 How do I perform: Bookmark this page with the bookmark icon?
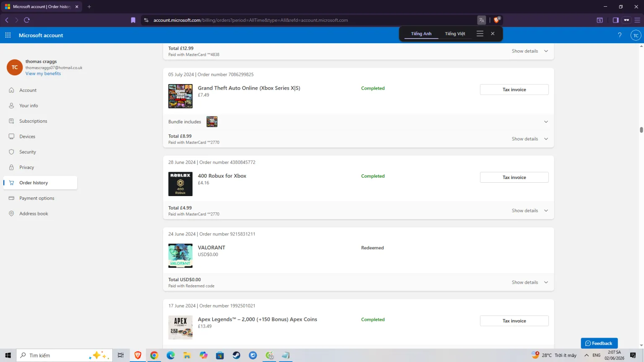133,20
